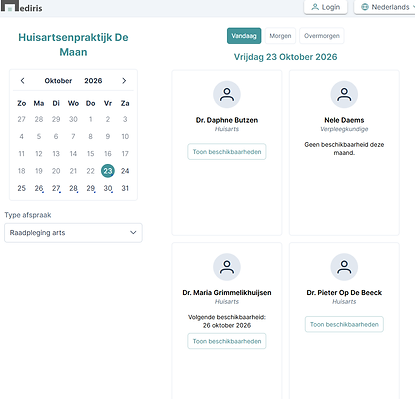Viewport: 415px width, 399px height.
Task: Open the Nederlands language dropdown
Action: coord(385,7)
